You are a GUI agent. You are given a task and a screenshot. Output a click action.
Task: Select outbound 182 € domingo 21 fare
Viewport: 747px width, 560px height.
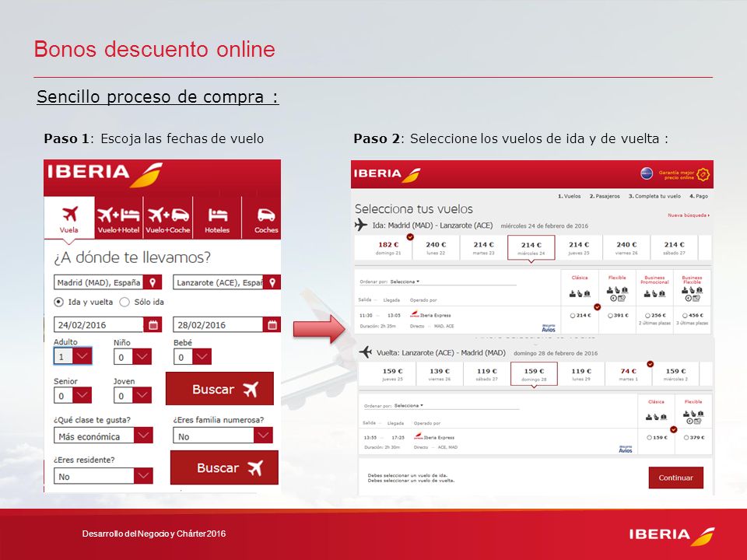click(388, 247)
